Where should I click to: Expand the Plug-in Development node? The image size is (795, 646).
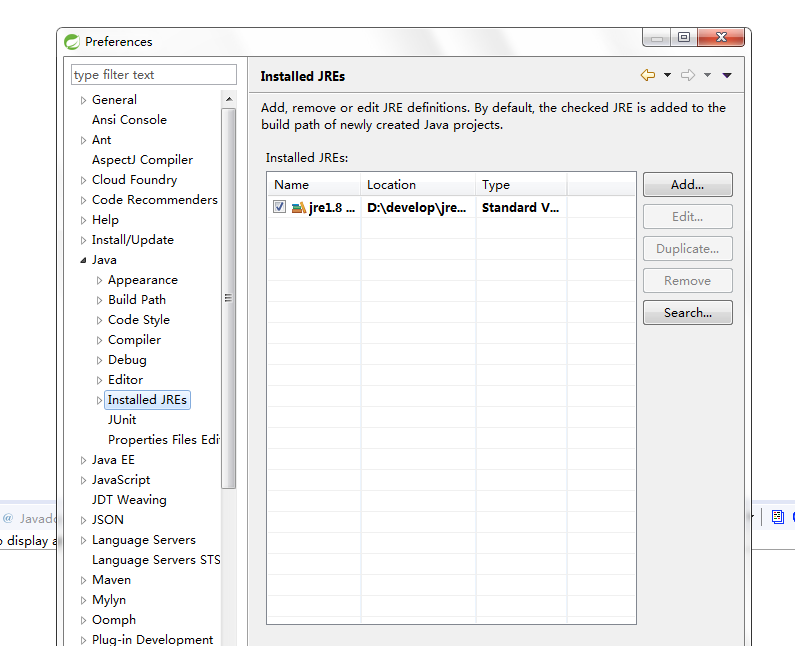(83, 640)
